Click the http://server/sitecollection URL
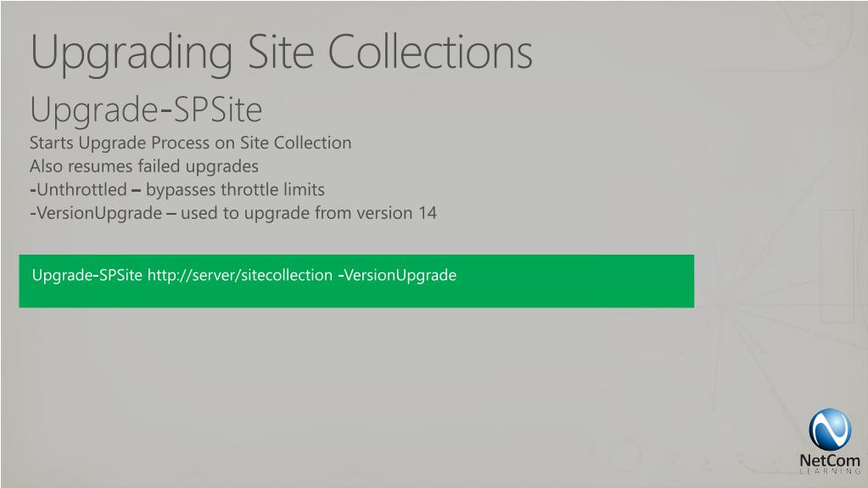The image size is (868, 488). (239, 275)
